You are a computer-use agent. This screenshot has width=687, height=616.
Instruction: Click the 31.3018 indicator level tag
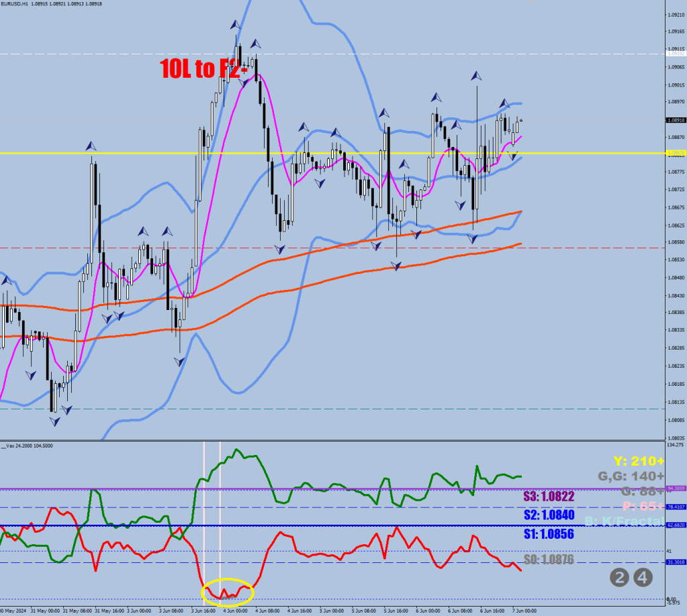pos(675,562)
